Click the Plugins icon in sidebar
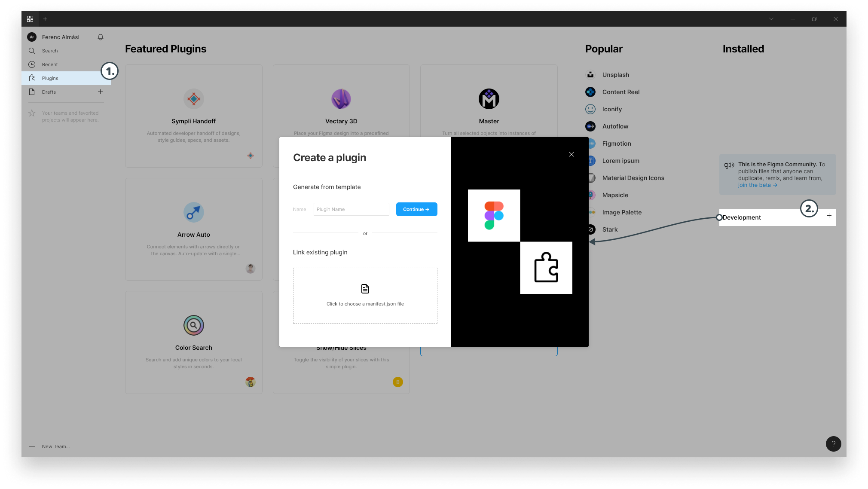868x489 pixels. tap(33, 78)
